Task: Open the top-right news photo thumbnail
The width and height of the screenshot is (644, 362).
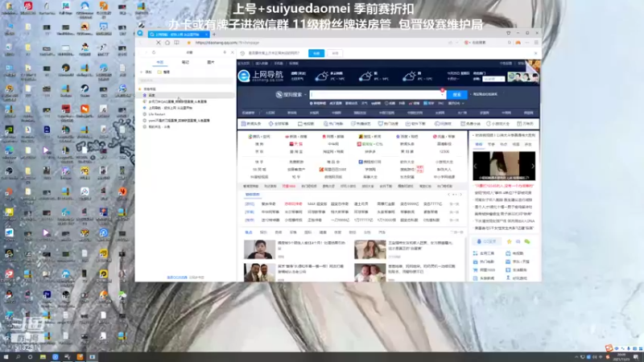Action: pos(370,249)
